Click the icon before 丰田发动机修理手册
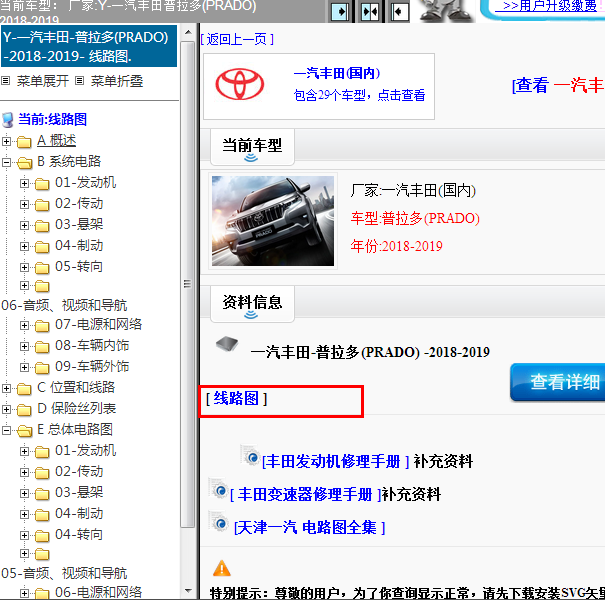The height and width of the screenshot is (600, 605). coord(251,455)
